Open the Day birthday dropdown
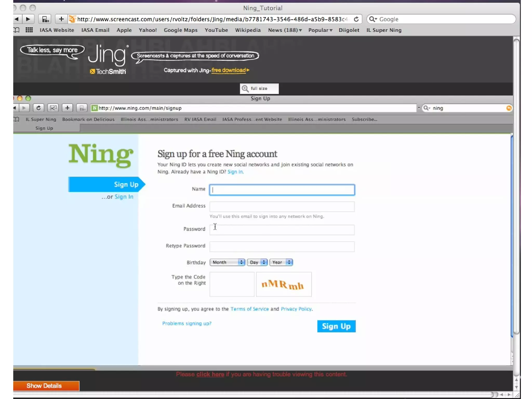Screen dimensions: 532x399 coord(257,262)
